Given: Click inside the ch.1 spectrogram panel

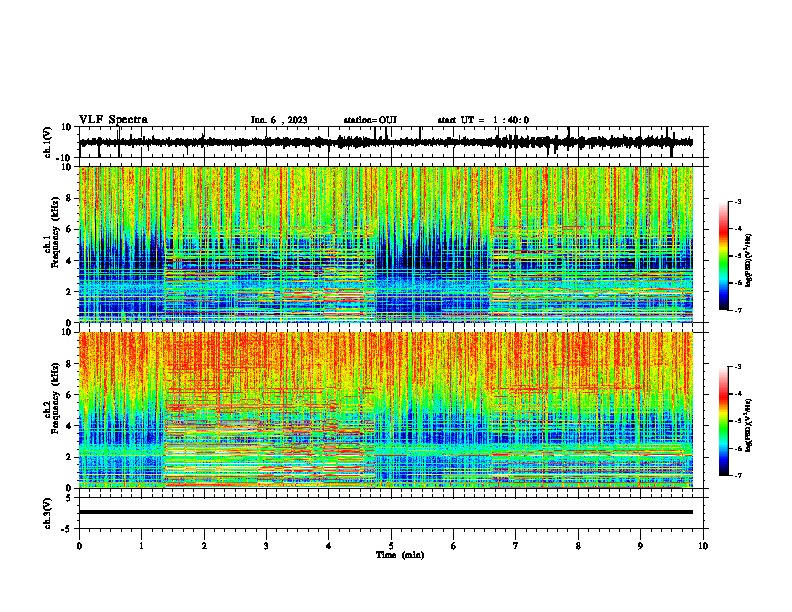Looking at the screenshot, I should (386, 244).
